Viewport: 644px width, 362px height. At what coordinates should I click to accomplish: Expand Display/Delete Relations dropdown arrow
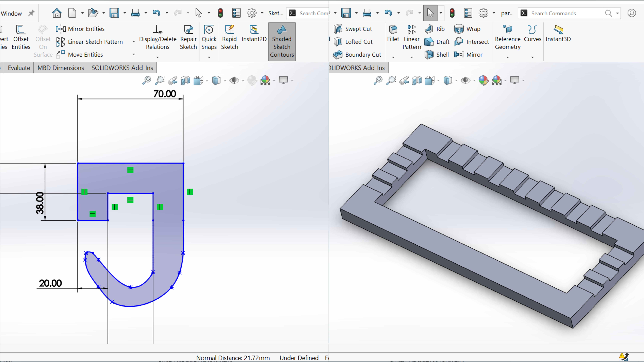pyautogui.click(x=158, y=57)
